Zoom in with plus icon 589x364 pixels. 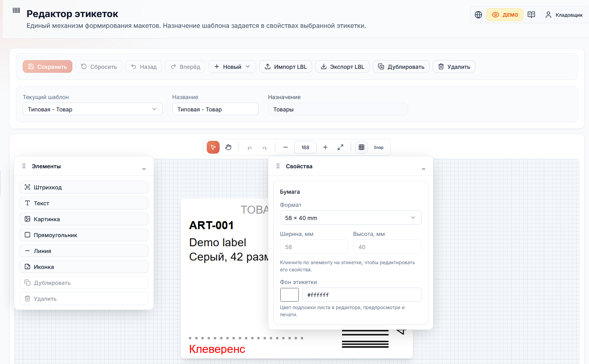(x=325, y=147)
